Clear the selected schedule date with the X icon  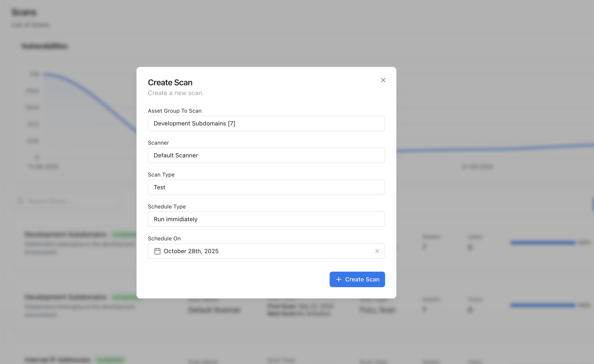377,251
